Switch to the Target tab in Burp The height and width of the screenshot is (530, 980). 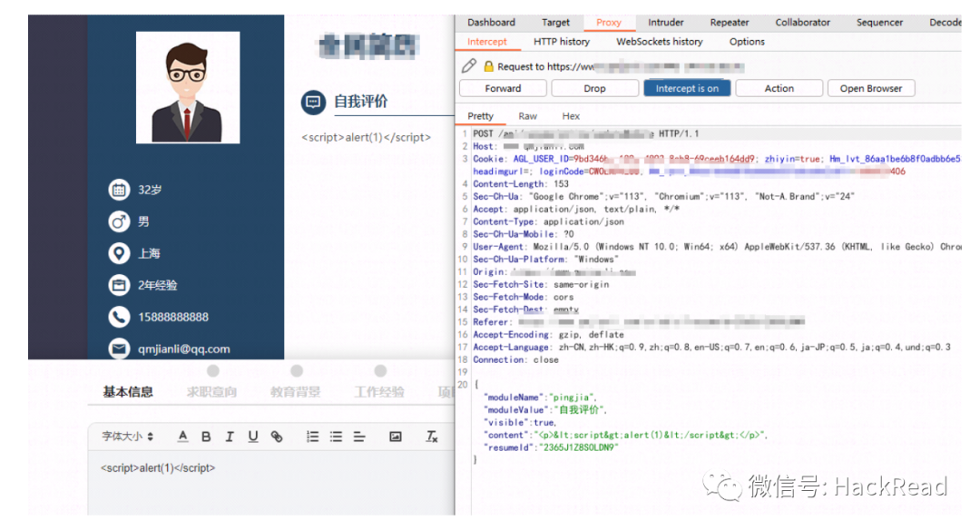click(555, 23)
